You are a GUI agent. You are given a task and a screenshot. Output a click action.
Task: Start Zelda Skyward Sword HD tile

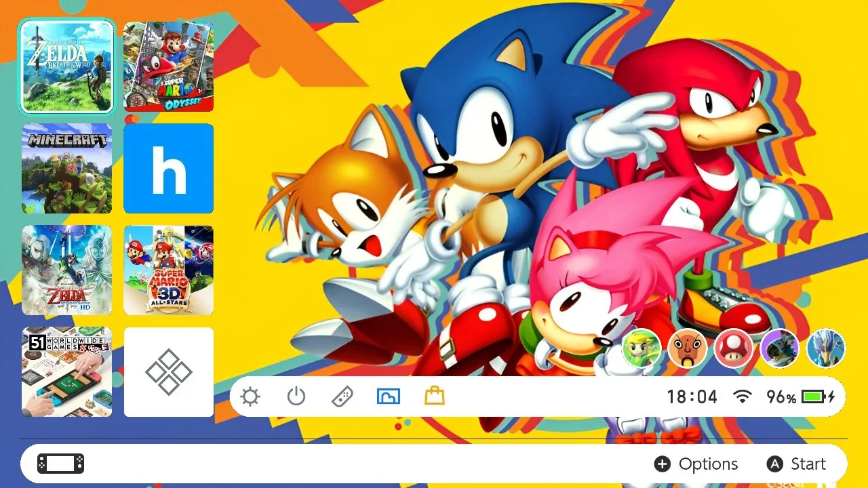67,270
